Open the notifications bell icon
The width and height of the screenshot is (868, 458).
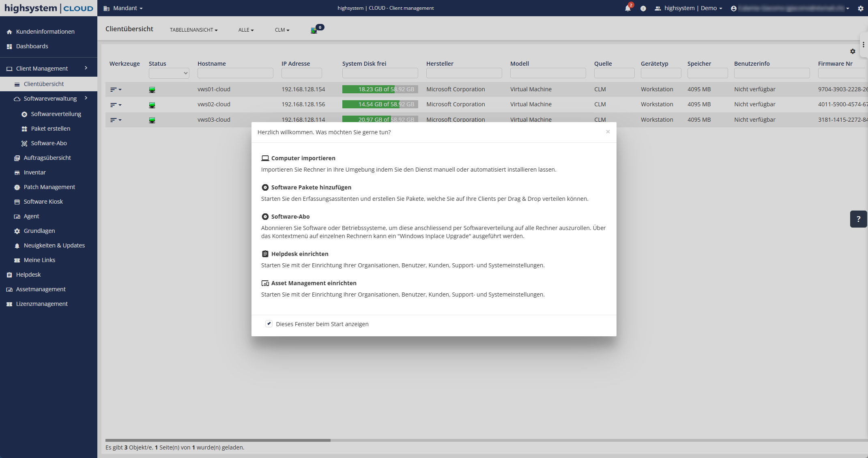628,8
